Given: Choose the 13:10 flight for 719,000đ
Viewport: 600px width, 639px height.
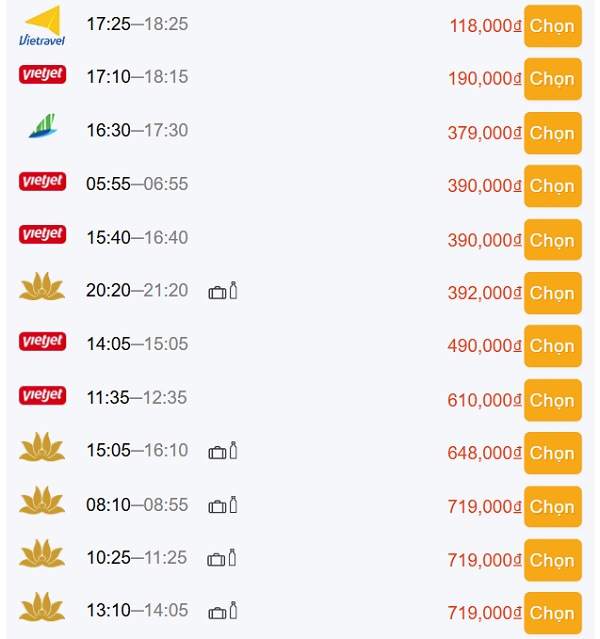Looking at the screenshot, I should tap(553, 613).
